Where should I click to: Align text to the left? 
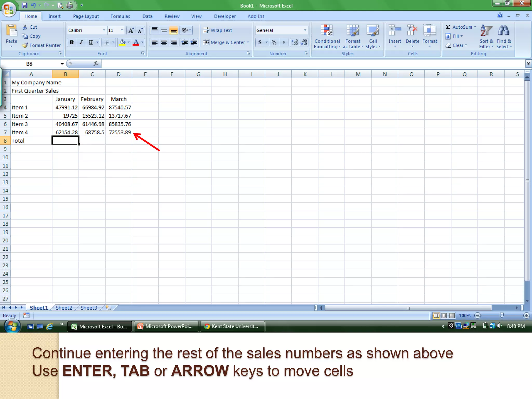point(155,42)
